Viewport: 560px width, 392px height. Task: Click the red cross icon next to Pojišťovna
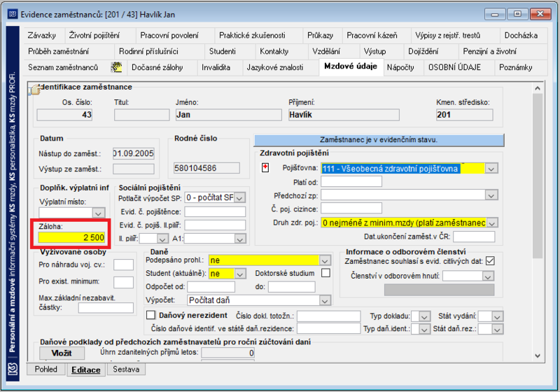(x=265, y=167)
